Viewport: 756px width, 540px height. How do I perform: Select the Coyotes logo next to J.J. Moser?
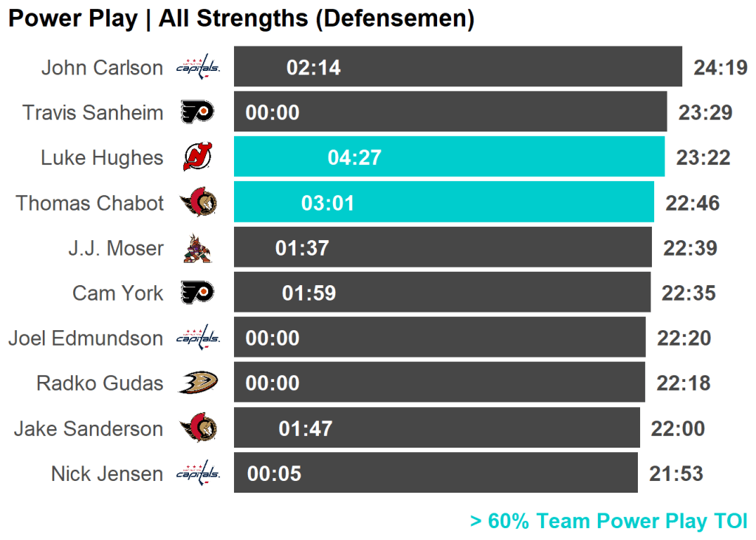coord(197,248)
